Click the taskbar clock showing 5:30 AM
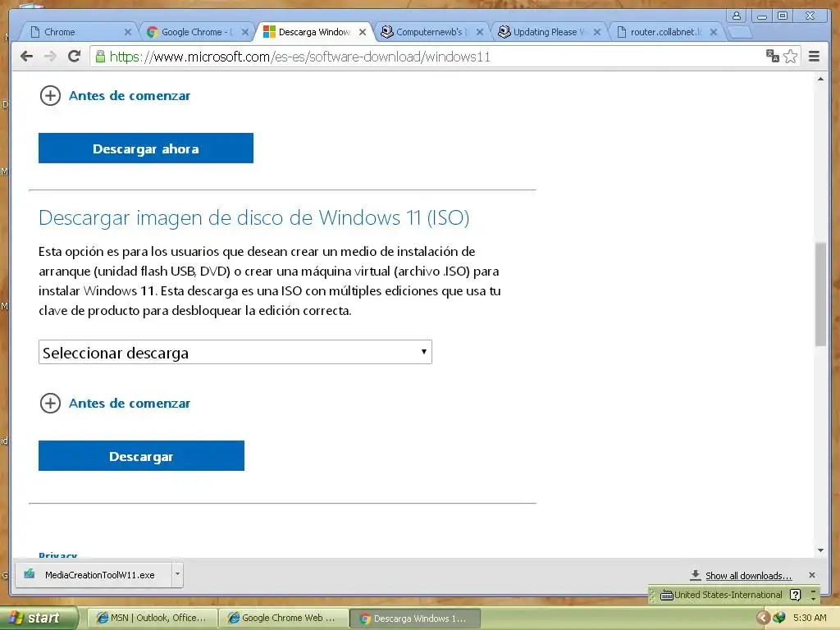 [810, 619]
